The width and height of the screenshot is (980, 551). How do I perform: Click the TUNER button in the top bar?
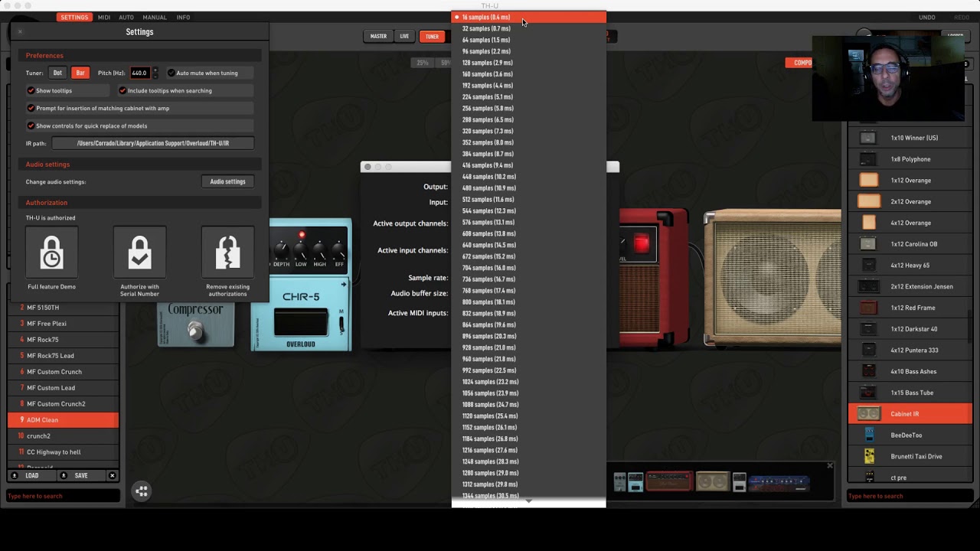click(433, 36)
